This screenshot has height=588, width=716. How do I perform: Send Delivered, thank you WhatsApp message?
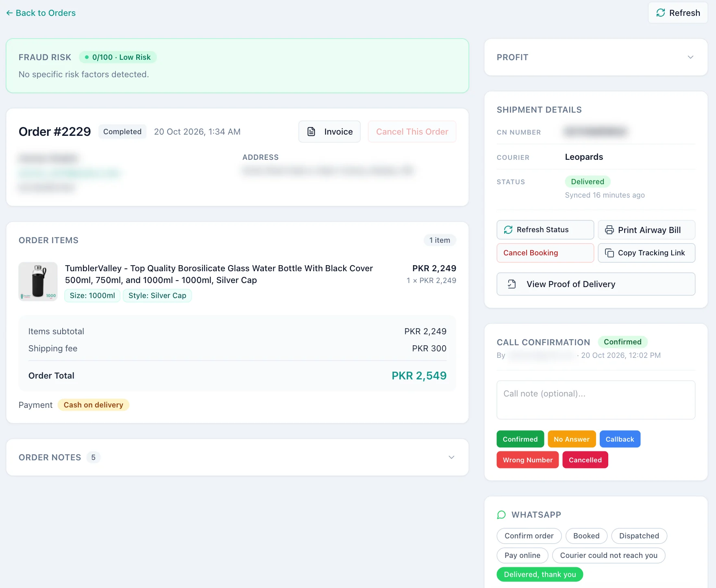click(540, 575)
